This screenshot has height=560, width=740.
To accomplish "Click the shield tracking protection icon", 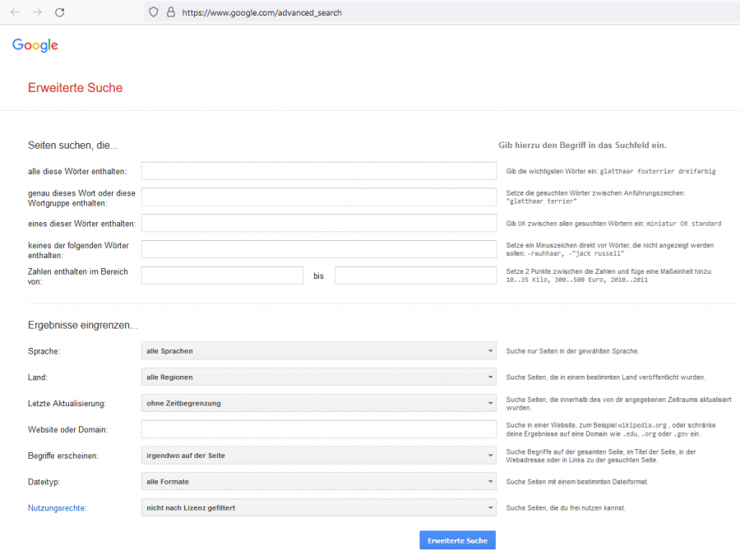I will [153, 12].
